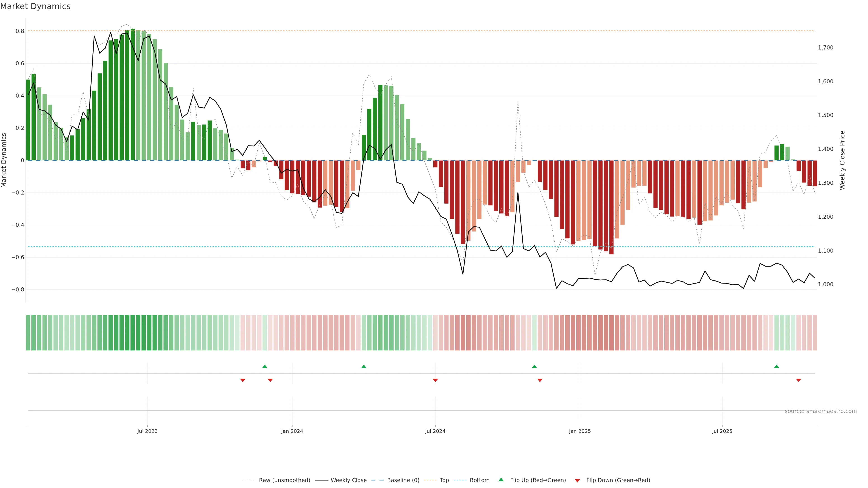Toggle the Baseline (0) legend entry

tap(403, 480)
